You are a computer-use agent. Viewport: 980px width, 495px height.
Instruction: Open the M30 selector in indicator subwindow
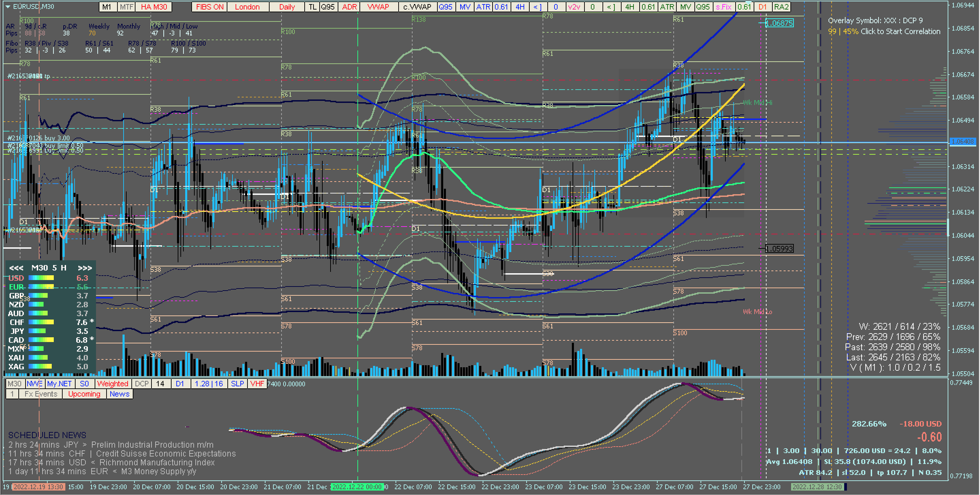point(14,384)
